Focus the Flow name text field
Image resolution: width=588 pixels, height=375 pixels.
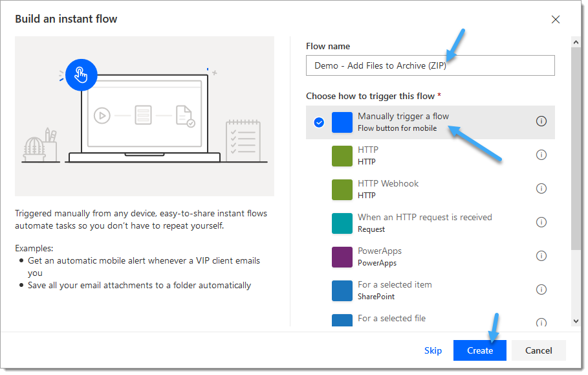pos(430,65)
